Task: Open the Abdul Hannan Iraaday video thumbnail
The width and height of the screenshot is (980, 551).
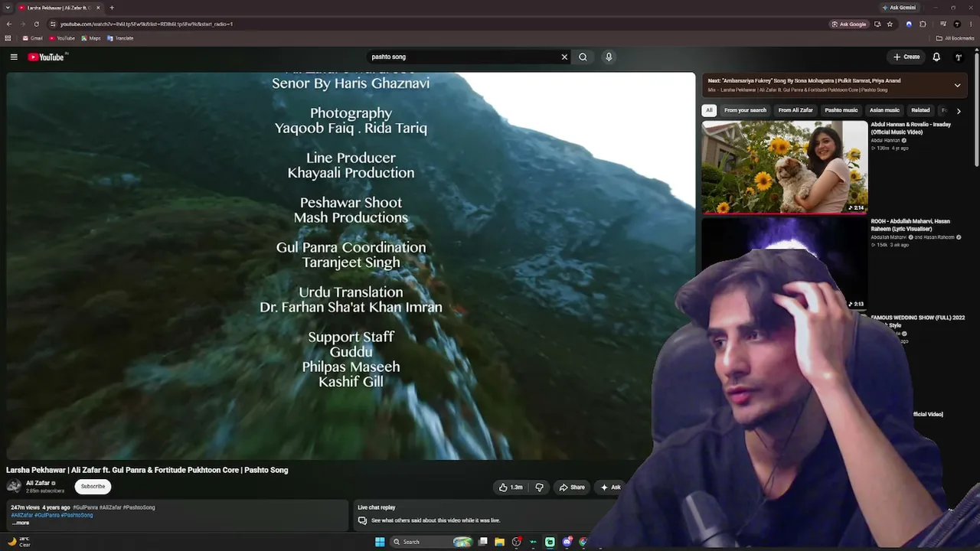Action: [x=785, y=167]
